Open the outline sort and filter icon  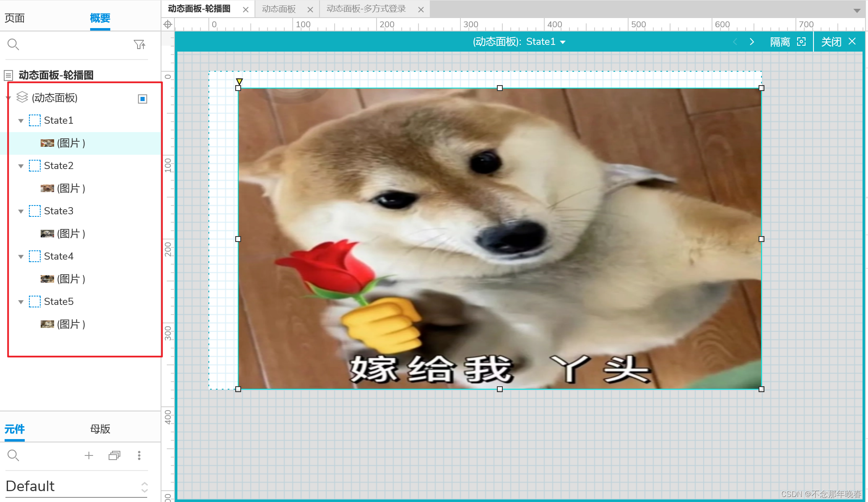[139, 44]
